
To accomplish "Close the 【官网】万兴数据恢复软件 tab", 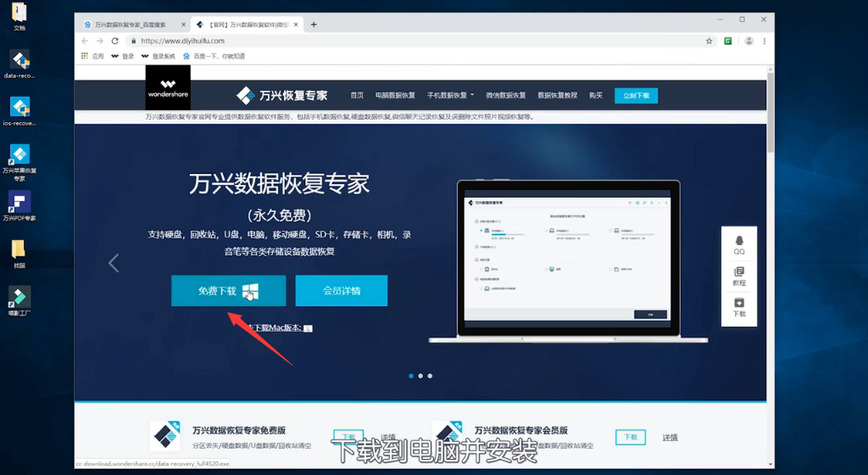I will 296,25.
